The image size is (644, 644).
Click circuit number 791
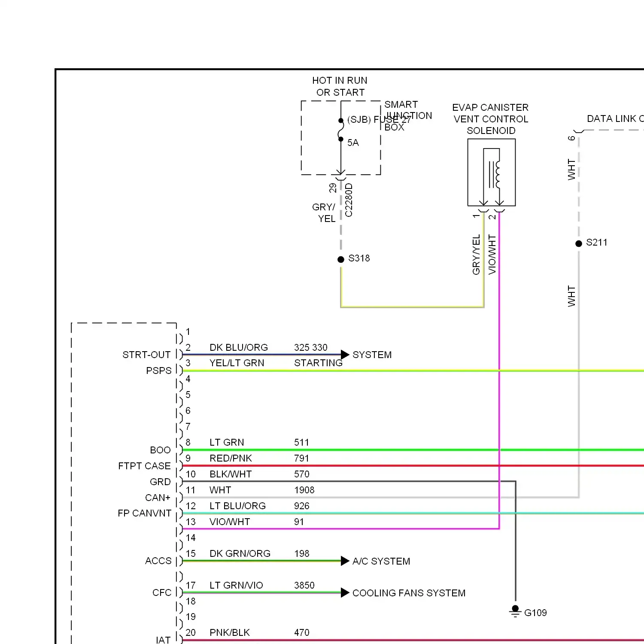[x=301, y=458]
